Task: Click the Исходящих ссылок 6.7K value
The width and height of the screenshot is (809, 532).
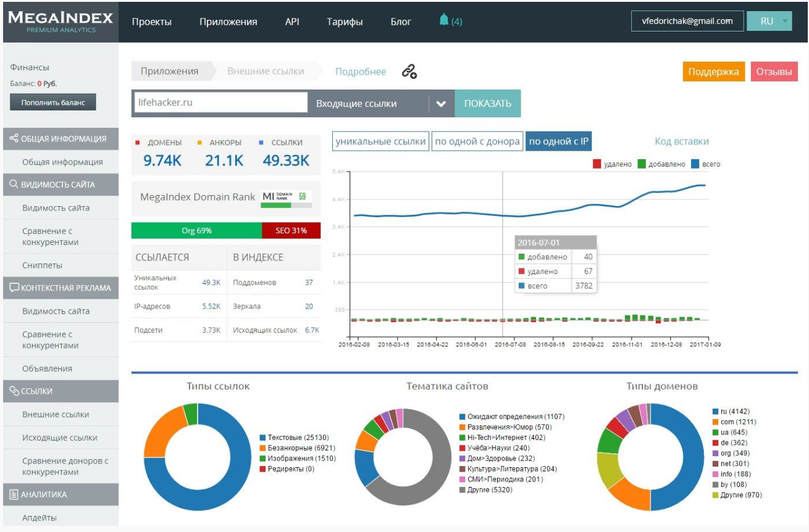Action: point(312,330)
